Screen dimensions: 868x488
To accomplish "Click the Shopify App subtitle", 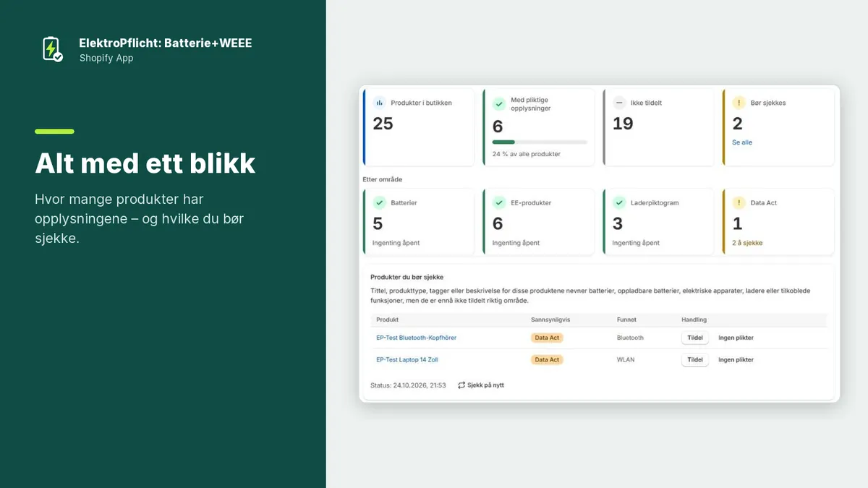I will click(x=106, y=58).
